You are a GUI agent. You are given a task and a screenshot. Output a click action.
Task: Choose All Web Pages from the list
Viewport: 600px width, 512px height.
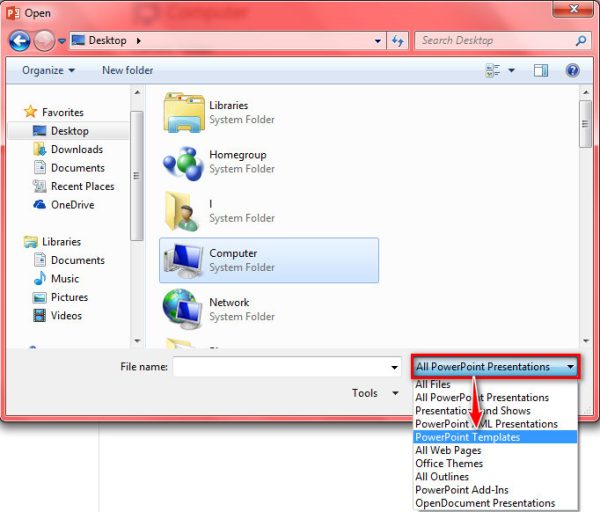tap(496, 450)
